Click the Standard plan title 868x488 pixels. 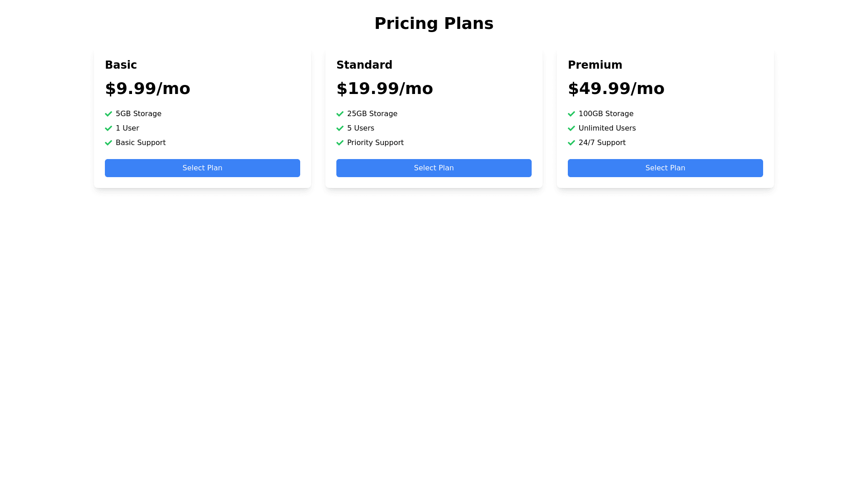(364, 65)
